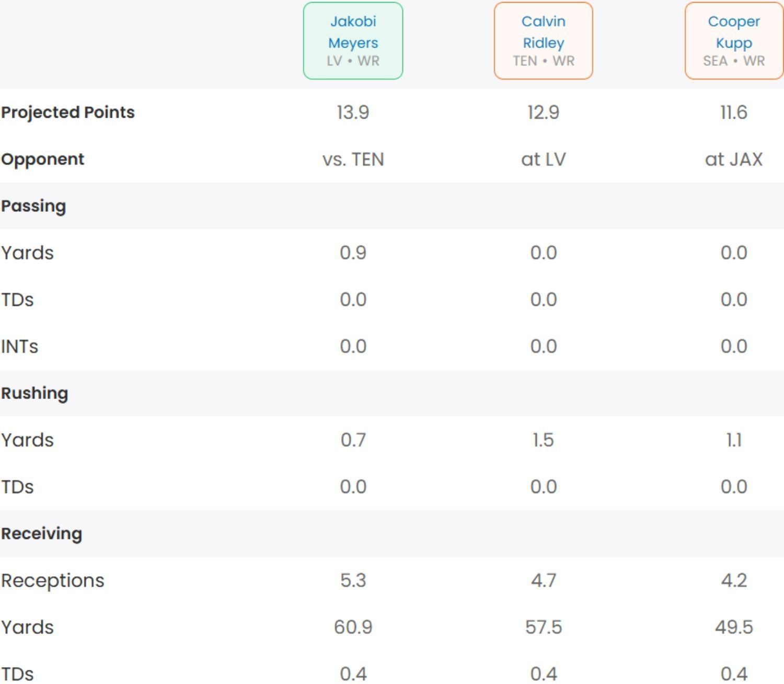The height and width of the screenshot is (684, 784).
Task: Open Cooper Kupp player link
Action: pos(734,32)
